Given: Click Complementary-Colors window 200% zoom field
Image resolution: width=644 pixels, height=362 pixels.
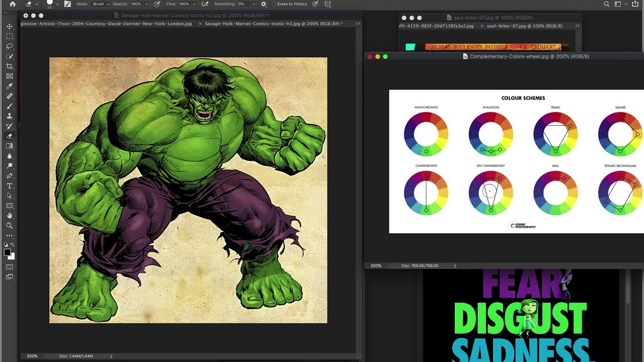Looking at the screenshot, I should 376,265.
